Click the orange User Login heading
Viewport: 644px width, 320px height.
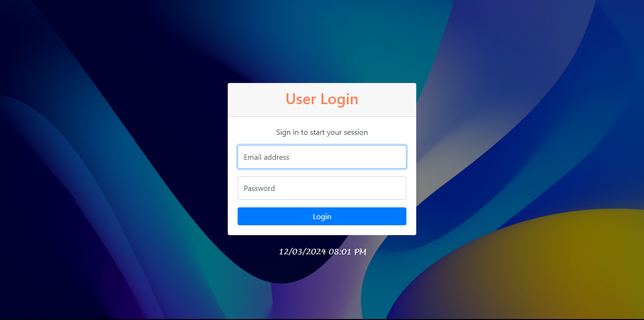pyautogui.click(x=322, y=99)
